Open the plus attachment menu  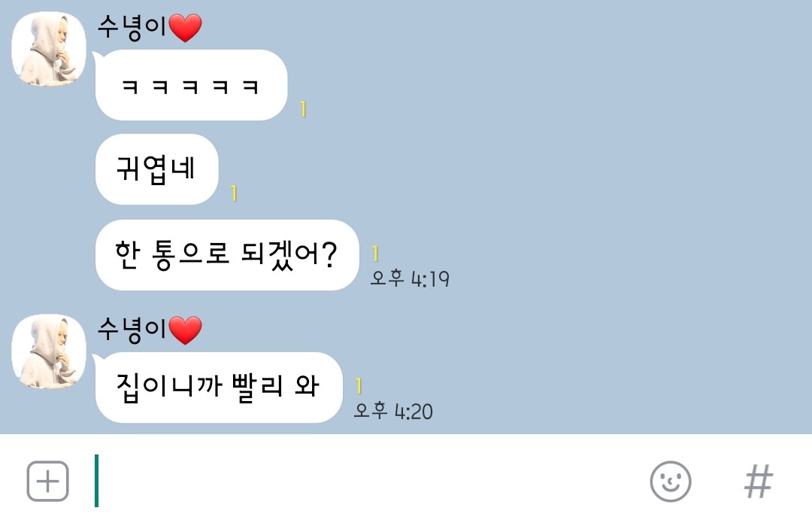47,482
